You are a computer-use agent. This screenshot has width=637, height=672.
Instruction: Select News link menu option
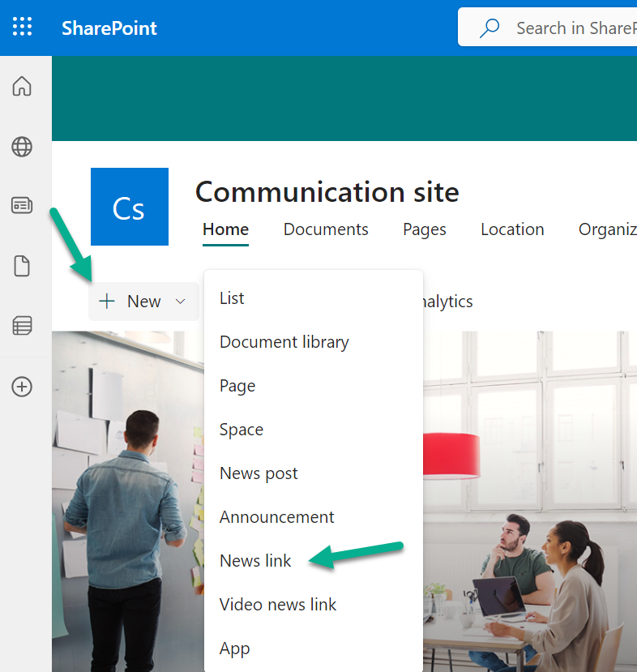tap(255, 561)
